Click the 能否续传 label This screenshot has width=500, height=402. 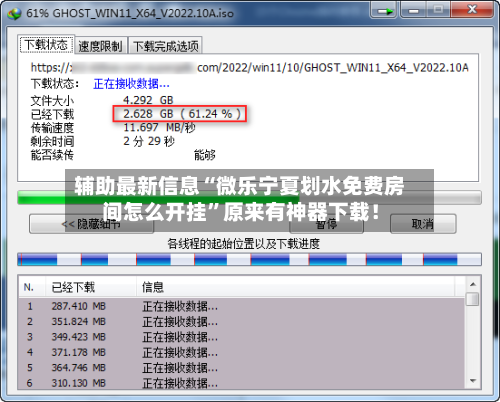coord(52,155)
